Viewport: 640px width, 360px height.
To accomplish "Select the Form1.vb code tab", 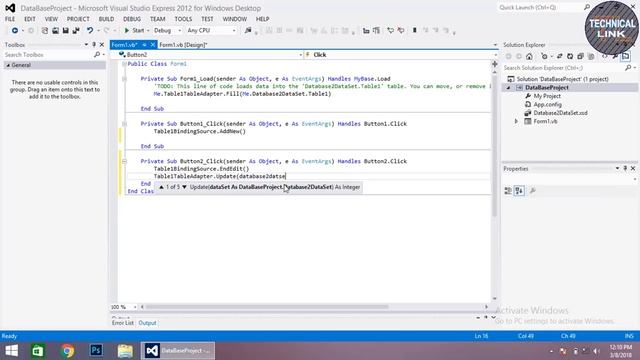I will (124, 45).
